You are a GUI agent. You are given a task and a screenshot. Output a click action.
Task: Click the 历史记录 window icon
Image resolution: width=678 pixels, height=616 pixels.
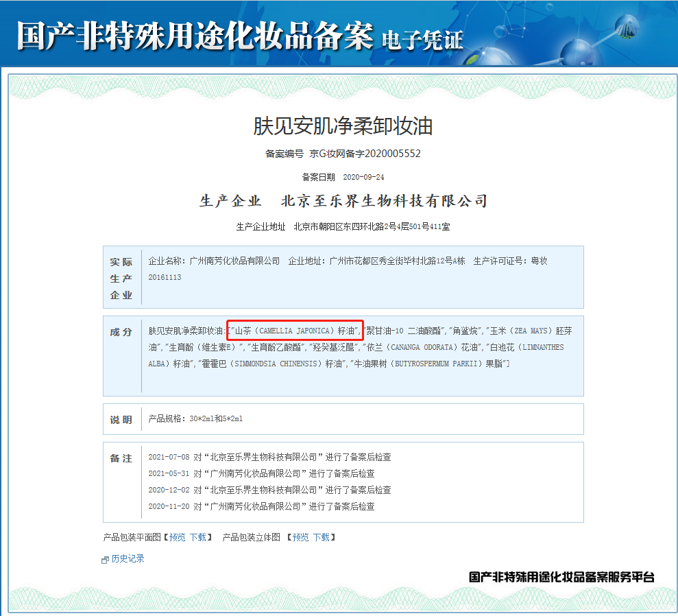pyautogui.click(x=105, y=560)
